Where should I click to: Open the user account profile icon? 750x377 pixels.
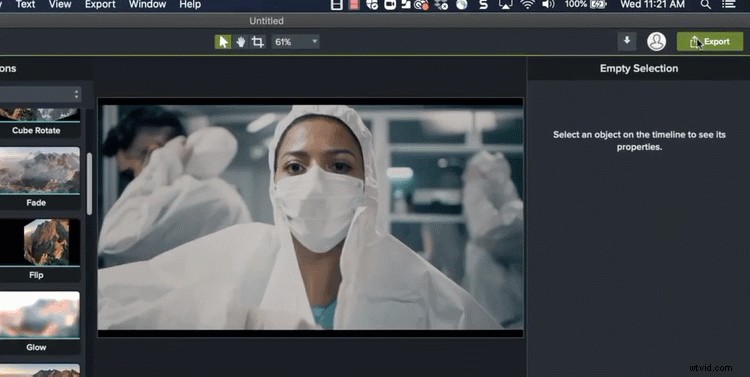click(x=656, y=42)
